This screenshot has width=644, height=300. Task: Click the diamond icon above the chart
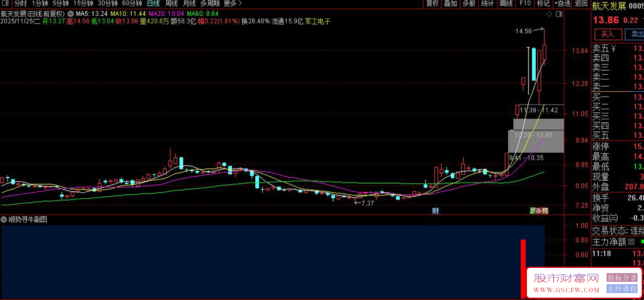[550, 15]
